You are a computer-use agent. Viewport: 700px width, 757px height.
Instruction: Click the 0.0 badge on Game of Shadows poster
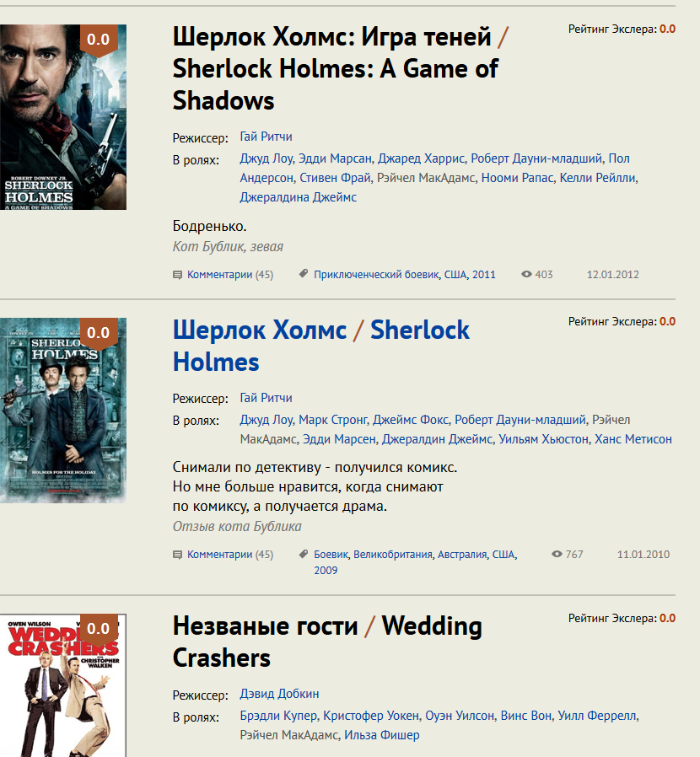click(99, 40)
